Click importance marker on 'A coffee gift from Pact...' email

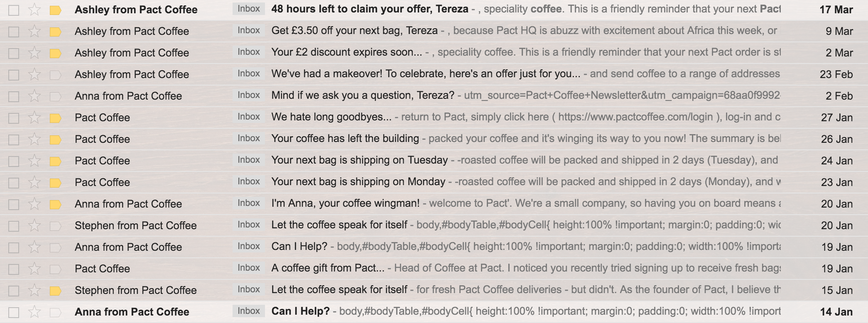[55, 269]
